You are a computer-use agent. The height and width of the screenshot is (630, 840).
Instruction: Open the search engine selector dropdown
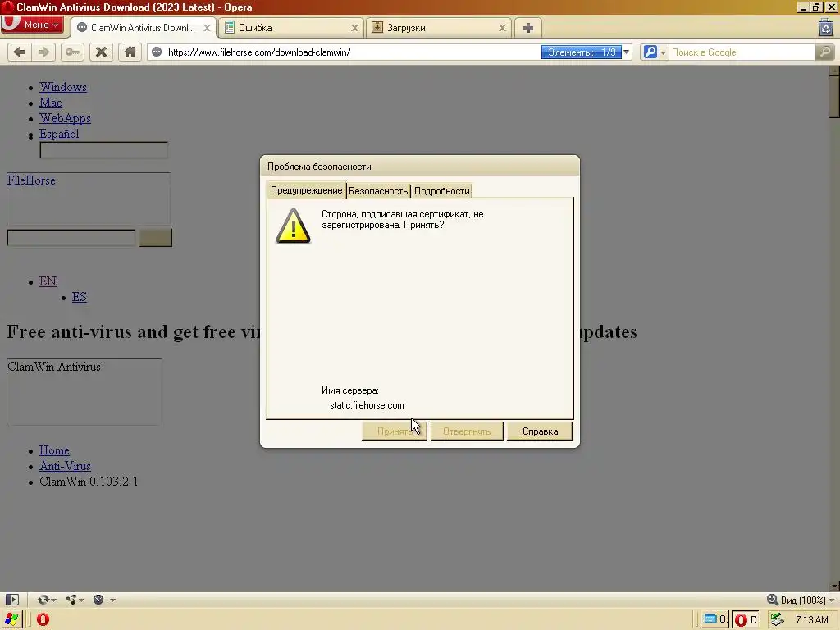tap(655, 52)
